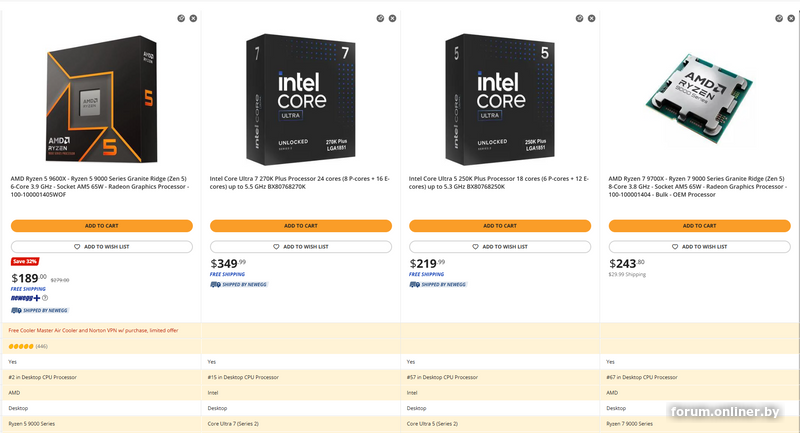Image resolution: width=800 pixels, height=433 pixels.
Task: Click the pin icon above Core Ultra 5 250K
Action: point(580,18)
